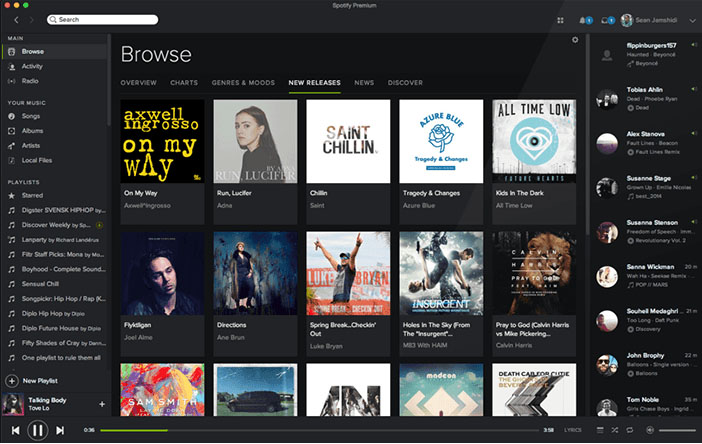Pause the current song
Image resolution: width=702 pixels, height=444 pixels.
tap(38, 431)
